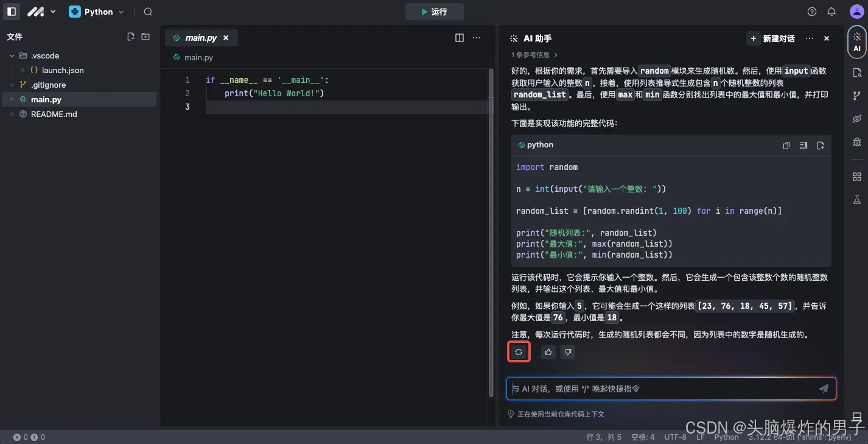Screen dimensions: 868x444
Task: Click the search icon in the top bar
Action: tap(147, 12)
